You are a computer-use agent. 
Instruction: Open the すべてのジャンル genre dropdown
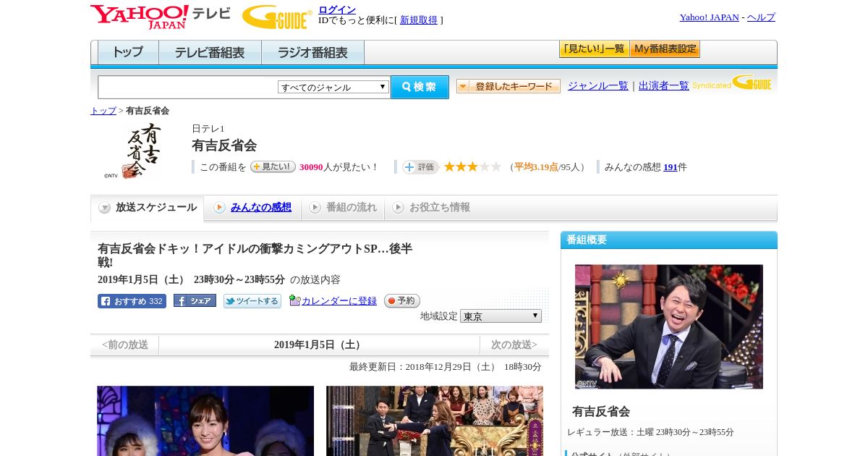click(333, 87)
